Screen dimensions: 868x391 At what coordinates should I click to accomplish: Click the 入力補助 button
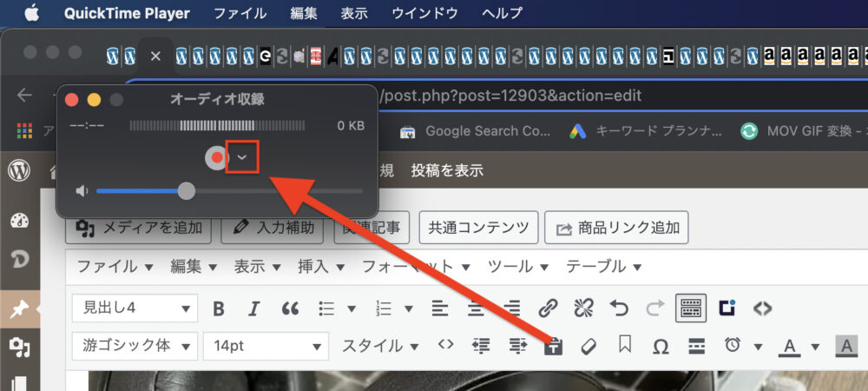(273, 228)
